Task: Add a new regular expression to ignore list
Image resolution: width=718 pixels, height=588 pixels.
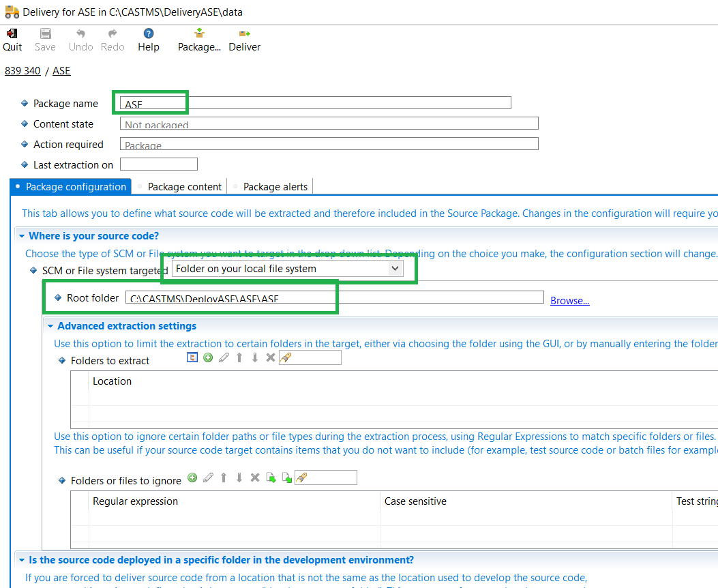Action: coord(192,477)
